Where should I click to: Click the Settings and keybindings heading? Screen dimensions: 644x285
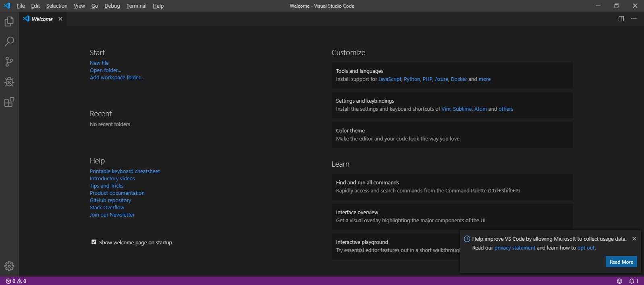pos(365,101)
